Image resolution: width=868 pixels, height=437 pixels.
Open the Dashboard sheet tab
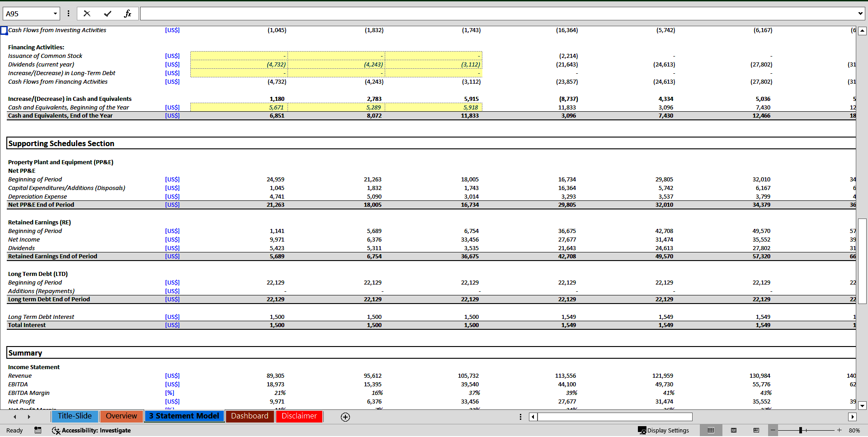tap(250, 416)
